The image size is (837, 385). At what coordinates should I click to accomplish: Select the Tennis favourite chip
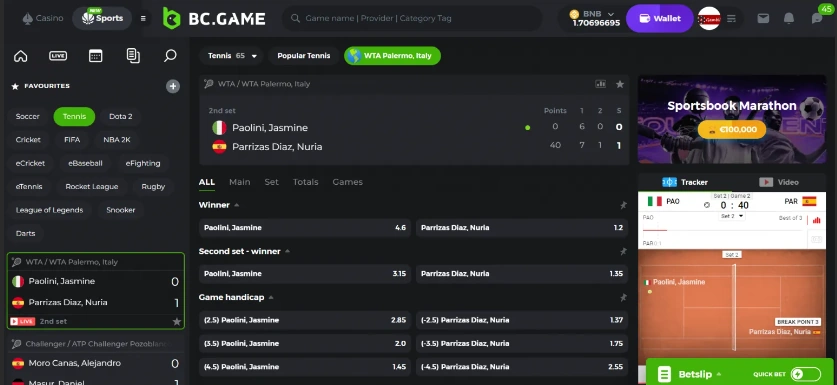pos(74,116)
